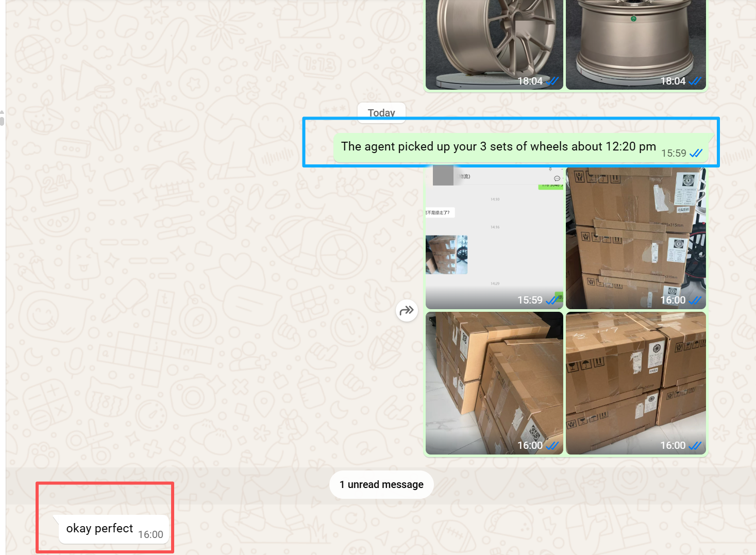
Task: Open the bronze wheel spokes photo at 18:04
Action: coord(494,44)
